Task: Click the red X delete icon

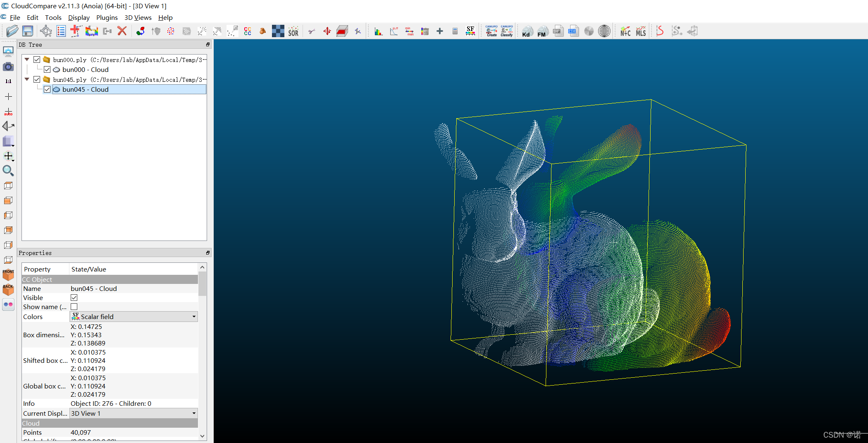Action: click(x=122, y=31)
